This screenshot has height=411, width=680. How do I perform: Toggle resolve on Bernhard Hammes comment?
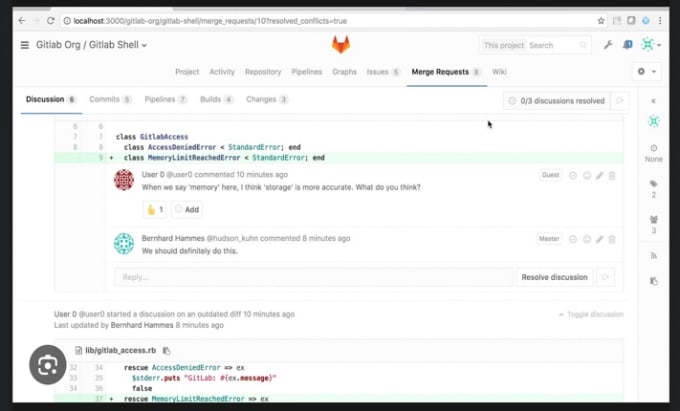tap(572, 239)
